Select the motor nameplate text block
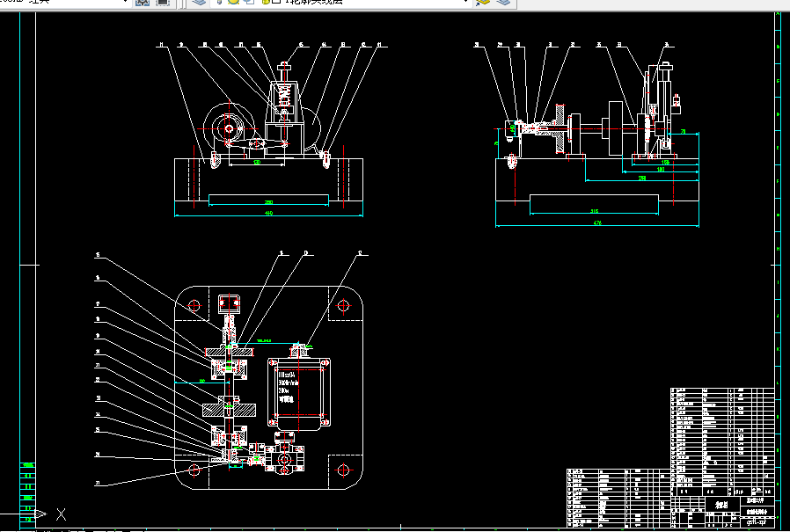The width and height of the screenshot is (790, 532). click(288, 386)
